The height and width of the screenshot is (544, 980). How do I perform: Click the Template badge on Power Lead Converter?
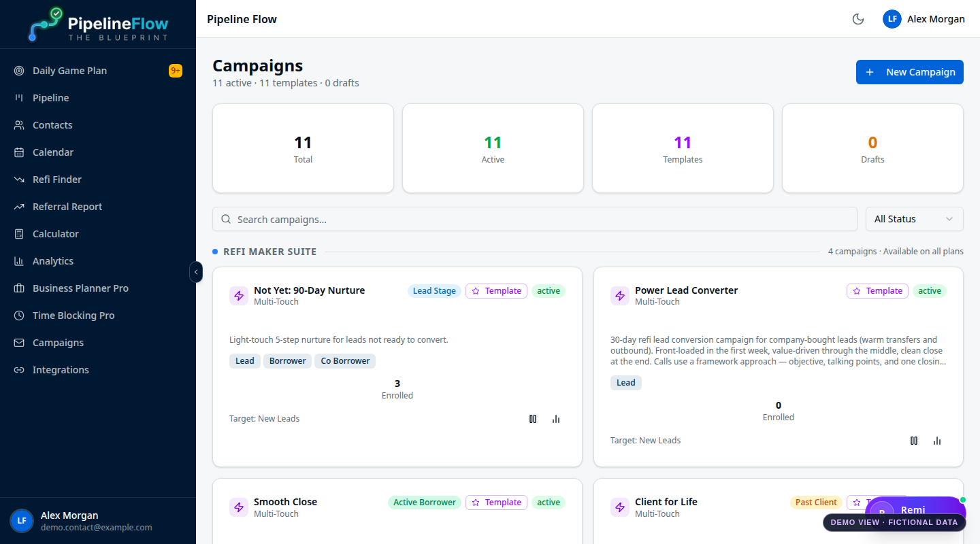tap(877, 291)
